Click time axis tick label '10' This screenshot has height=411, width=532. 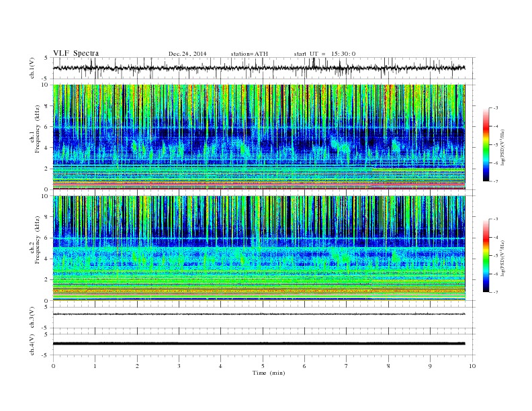pos(472,366)
